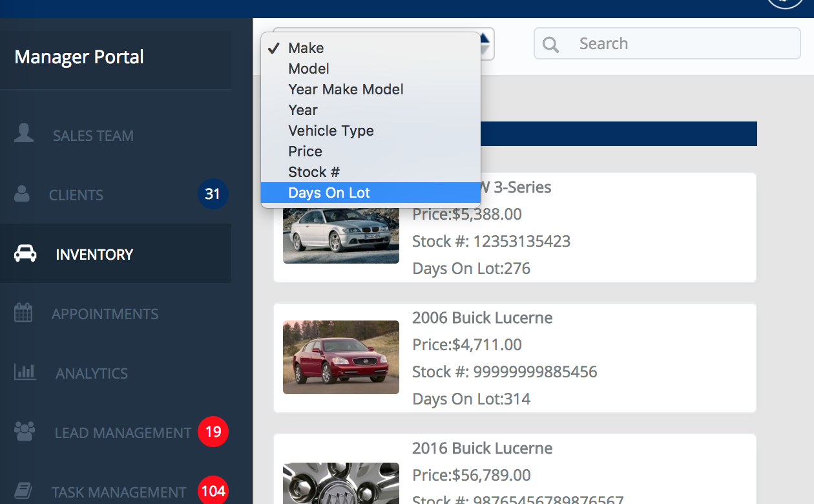Pick Year Make Model sort option
814x504 pixels.
(x=370, y=89)
